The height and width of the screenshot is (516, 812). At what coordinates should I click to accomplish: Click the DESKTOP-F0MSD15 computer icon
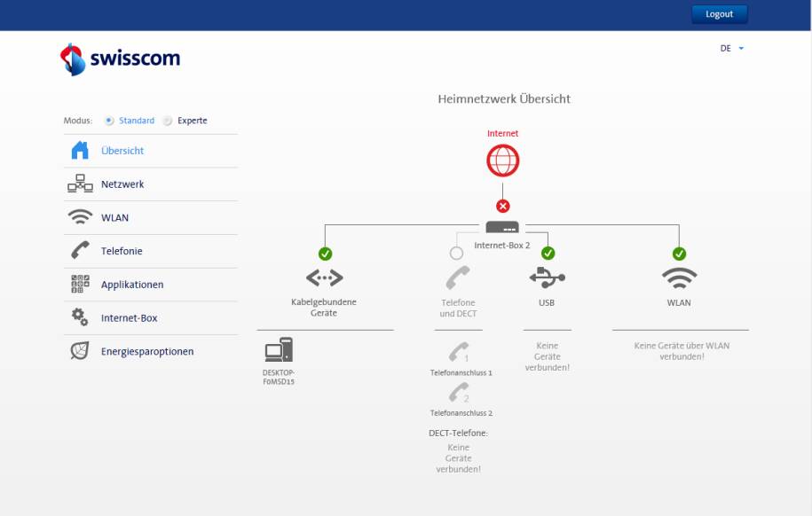[x=279, y=350]
